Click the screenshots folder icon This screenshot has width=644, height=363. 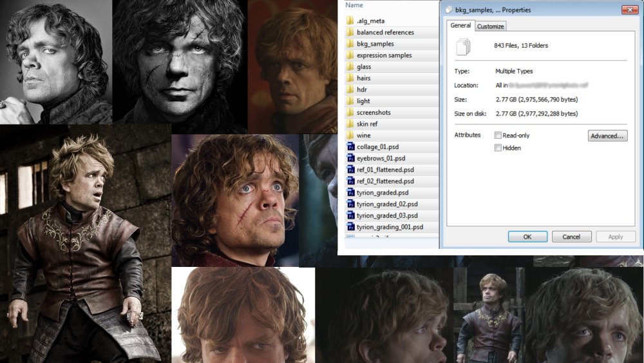click(x=350, y=112)
